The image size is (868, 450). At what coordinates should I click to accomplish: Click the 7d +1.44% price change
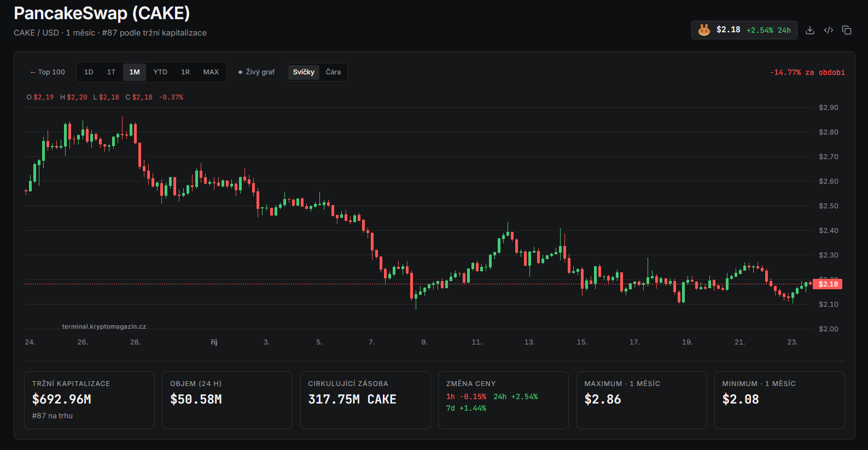tap(466, 408)
